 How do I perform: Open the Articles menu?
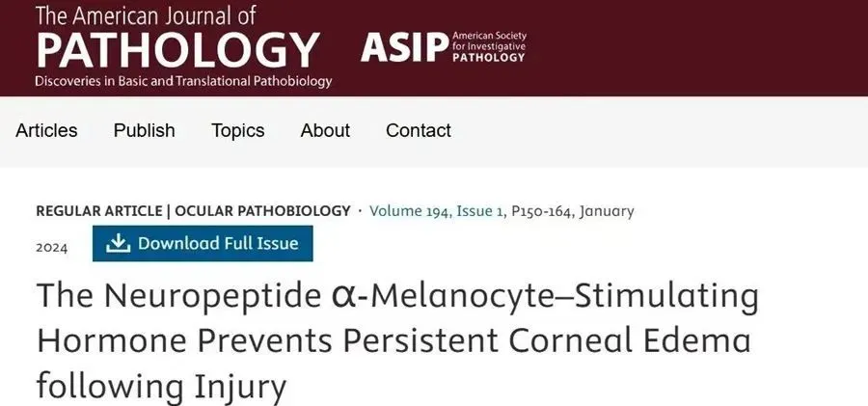(x=46, y=131)
